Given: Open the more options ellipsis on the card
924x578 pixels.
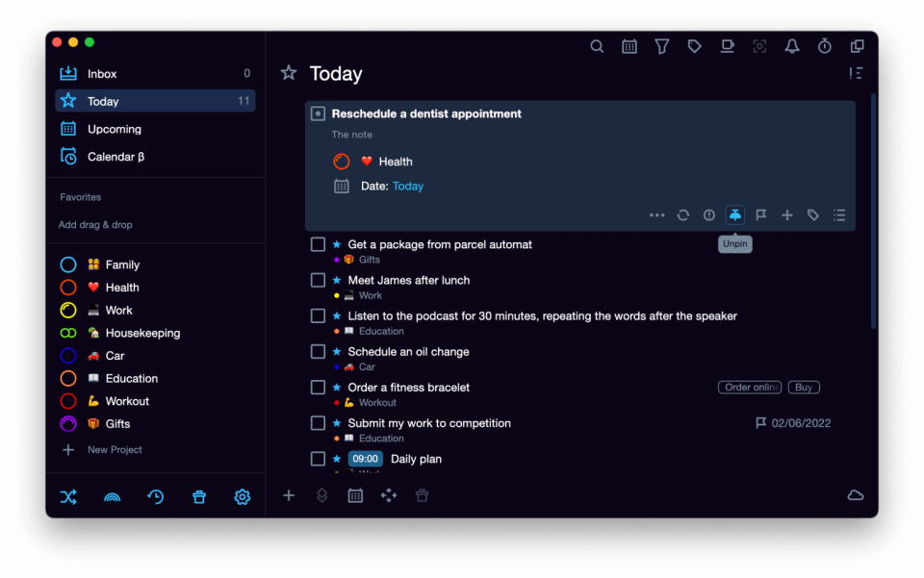Looking at the screenshot, I should tap(656, 214).
